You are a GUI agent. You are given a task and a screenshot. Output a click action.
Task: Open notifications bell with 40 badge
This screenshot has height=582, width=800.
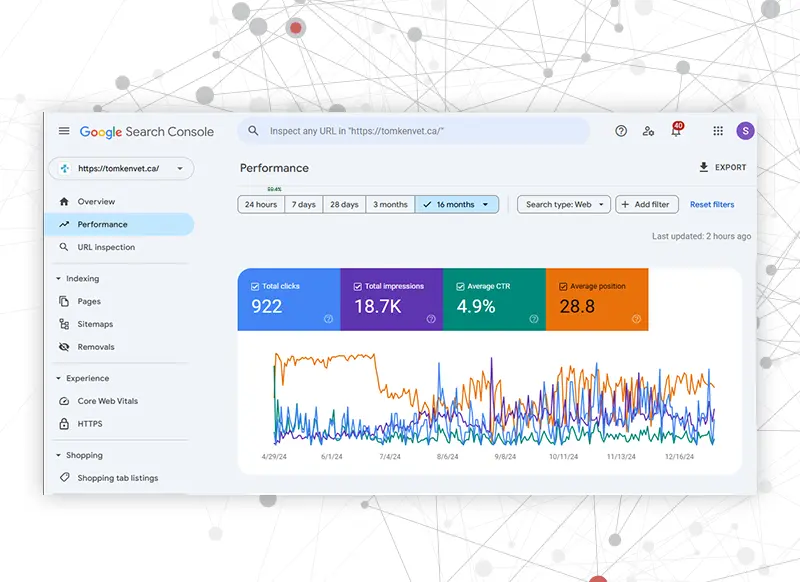676,131
